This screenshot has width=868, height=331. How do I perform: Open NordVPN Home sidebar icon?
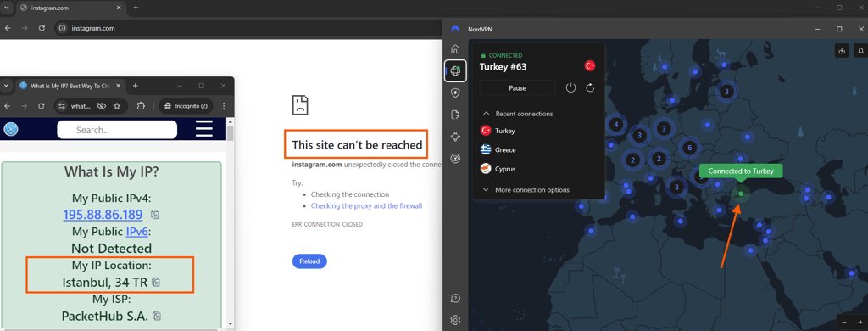pos(455,48)
